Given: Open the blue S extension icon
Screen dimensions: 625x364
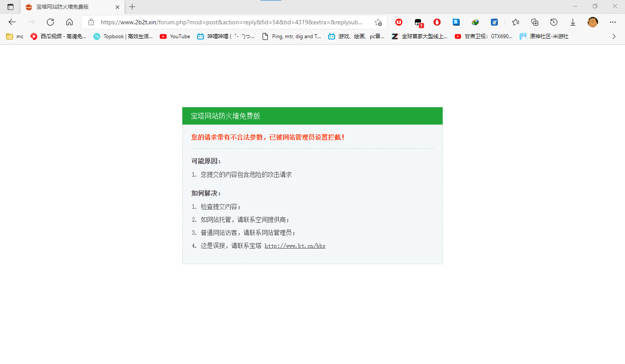Looking at the screenshot, I should coord(456,22).
